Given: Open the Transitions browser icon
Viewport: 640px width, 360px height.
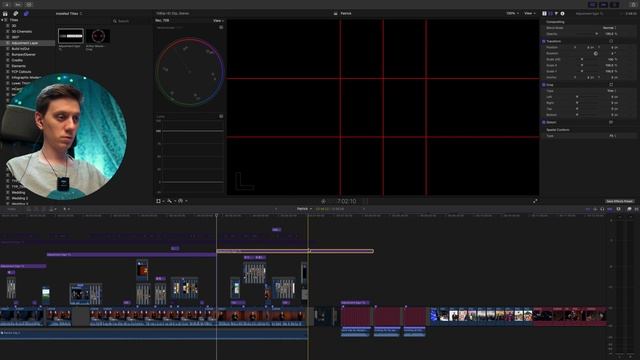Looking at the screenshot, I should pyautogui.click(x=636, y=209).
